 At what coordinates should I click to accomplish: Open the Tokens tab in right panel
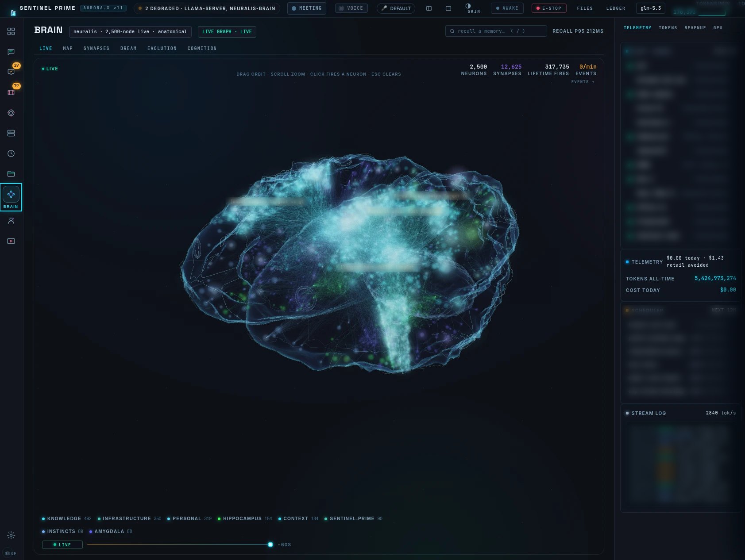pos(668,28)
